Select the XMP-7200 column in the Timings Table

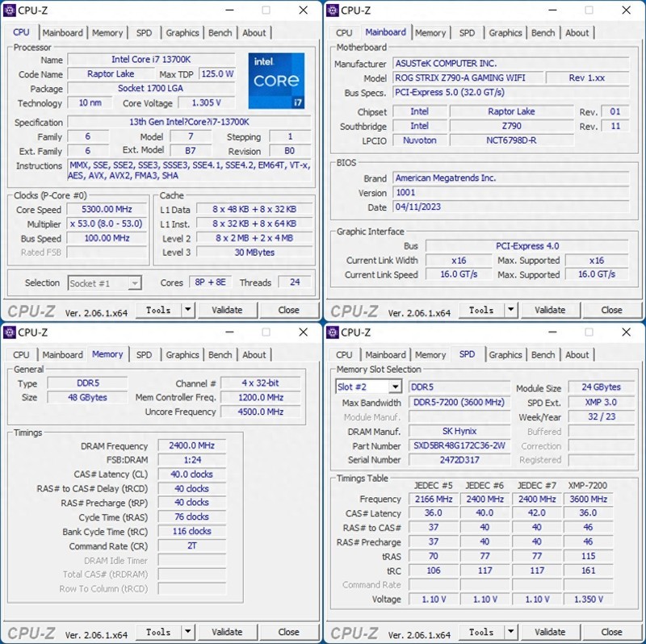pos(588,484)
